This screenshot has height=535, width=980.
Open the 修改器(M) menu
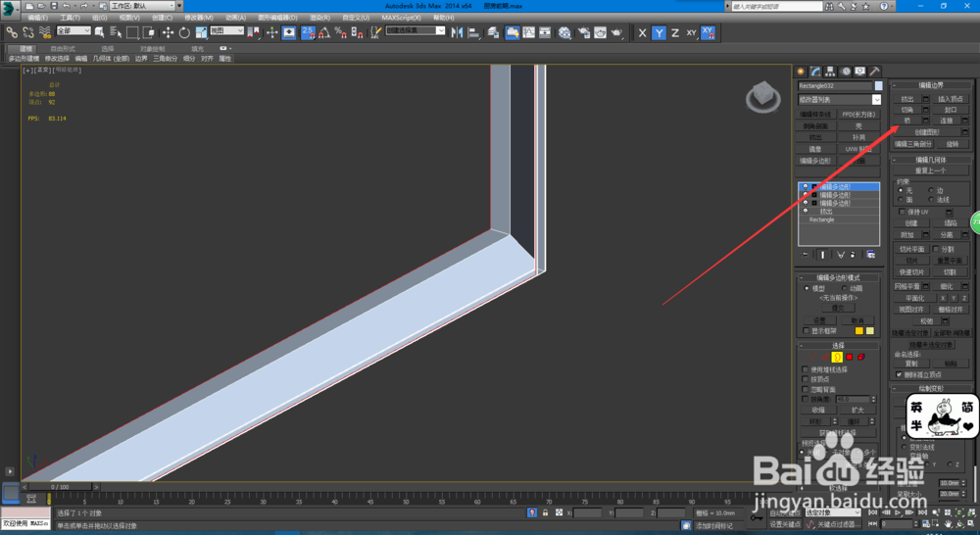[199, 18]
